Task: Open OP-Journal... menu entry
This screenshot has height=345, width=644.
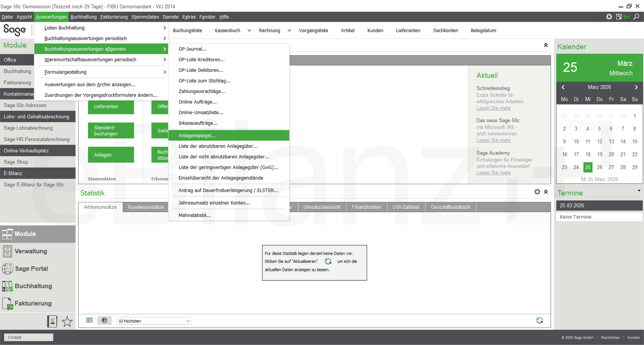Action: [229, 49]
